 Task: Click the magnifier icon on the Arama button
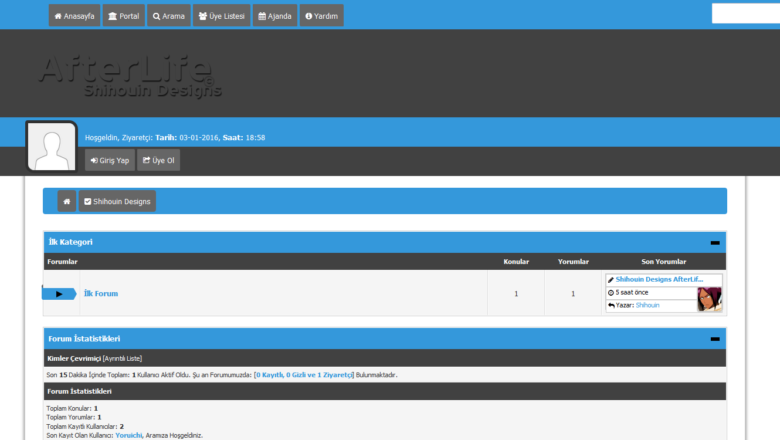(x=157, y=16)
